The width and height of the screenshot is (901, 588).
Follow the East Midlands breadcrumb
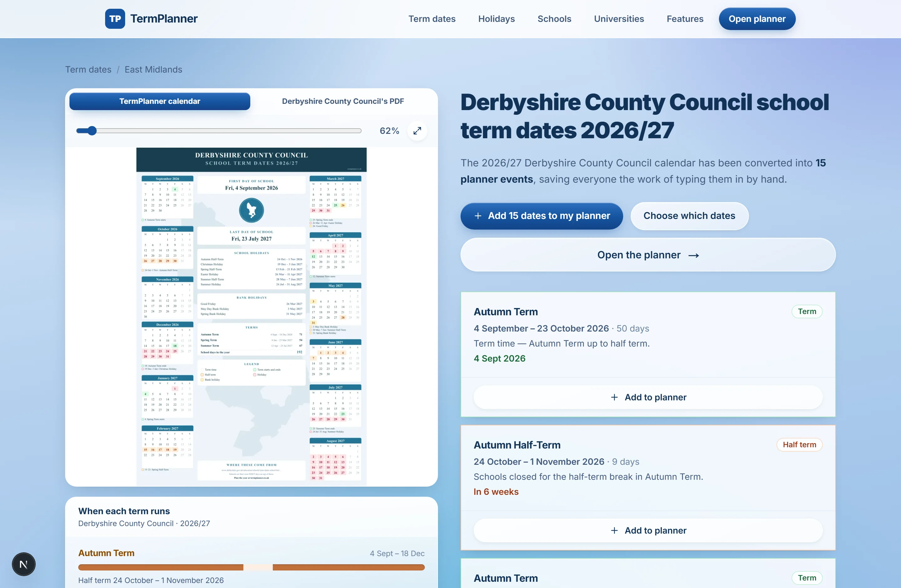click(153, 70)
